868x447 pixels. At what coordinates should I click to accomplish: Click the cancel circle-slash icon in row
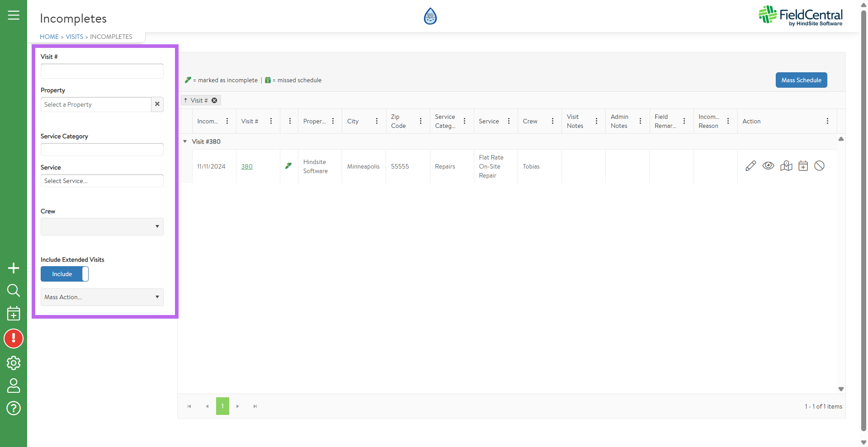click(x=819, y=166)
